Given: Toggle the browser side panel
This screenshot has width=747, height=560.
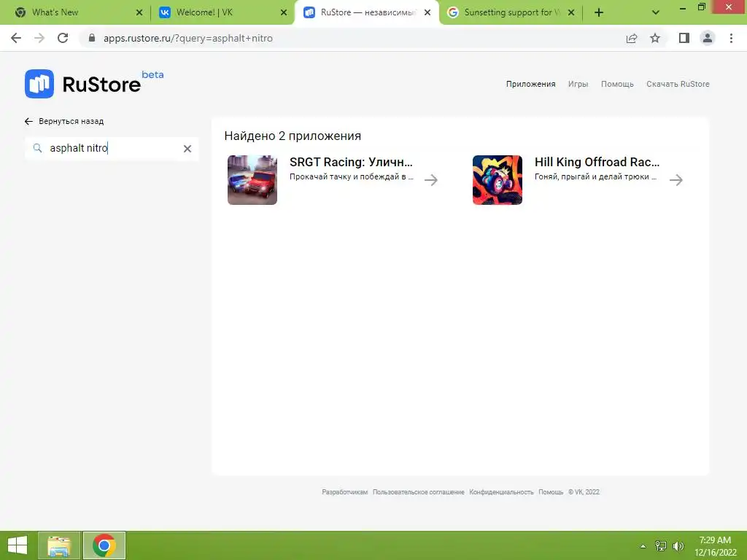Looking at the screenshot, I should click(684, 38).
